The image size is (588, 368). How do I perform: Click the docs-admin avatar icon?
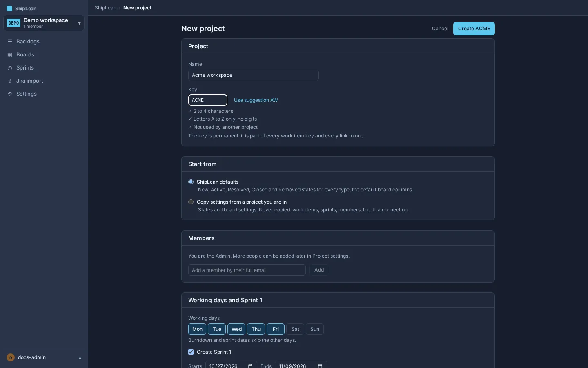(11, 357)
